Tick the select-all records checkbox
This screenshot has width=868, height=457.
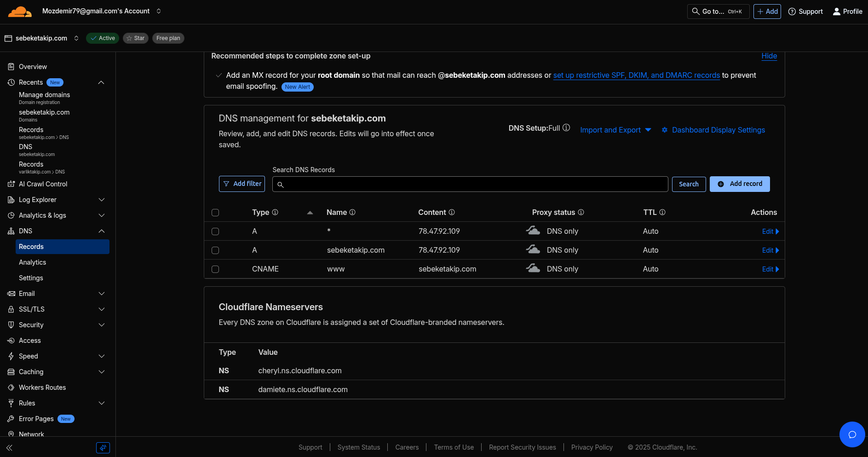(215, 213)
